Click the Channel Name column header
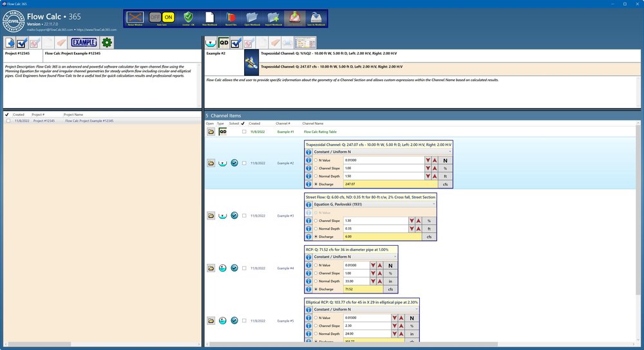Viewport: 644px width, 350px height. click(x=312, y=124)
